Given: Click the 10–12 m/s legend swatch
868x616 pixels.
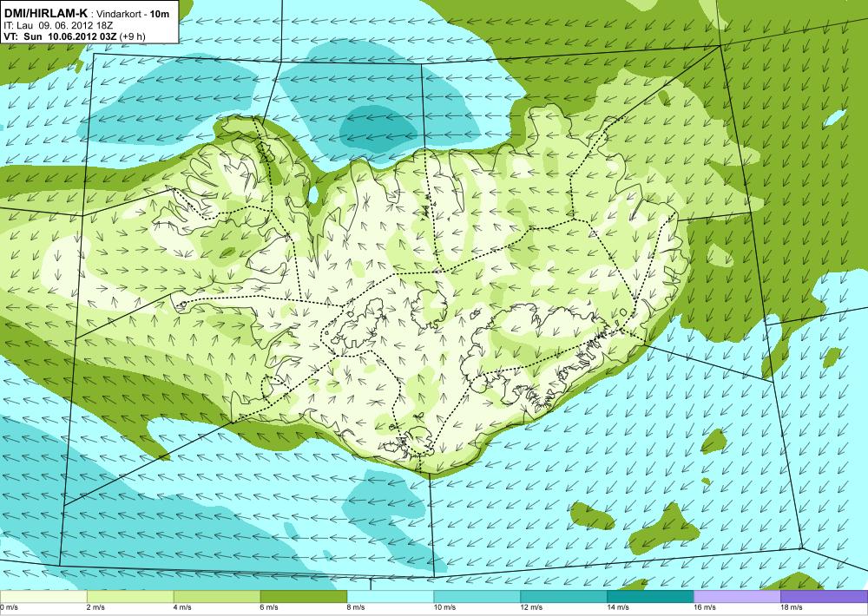Looking at the screenshot, I should click(477, 597).
